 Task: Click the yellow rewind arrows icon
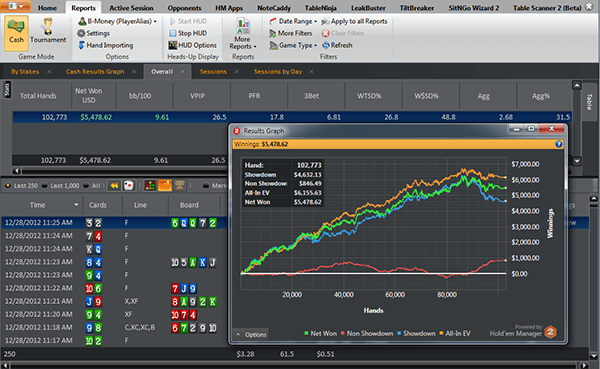point(114,186)
